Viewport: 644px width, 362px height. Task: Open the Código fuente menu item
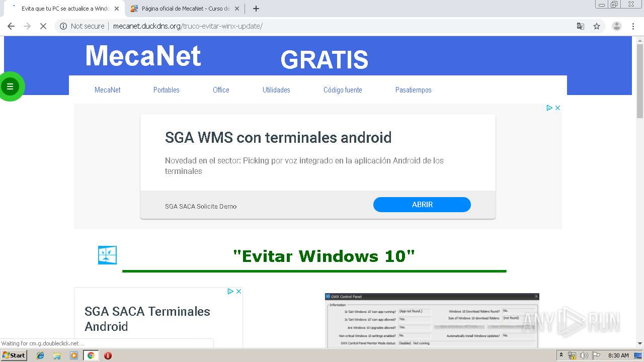click(x=343, y=90)
